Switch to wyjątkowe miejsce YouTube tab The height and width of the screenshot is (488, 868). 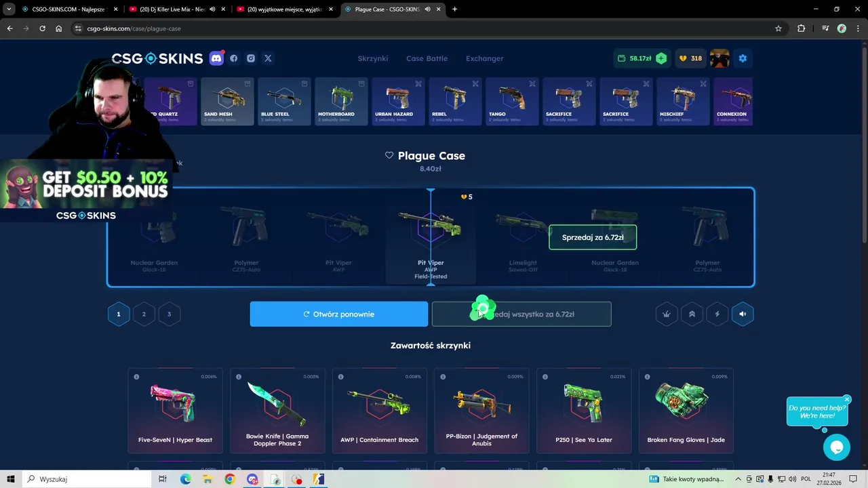[x=284, y=9]
